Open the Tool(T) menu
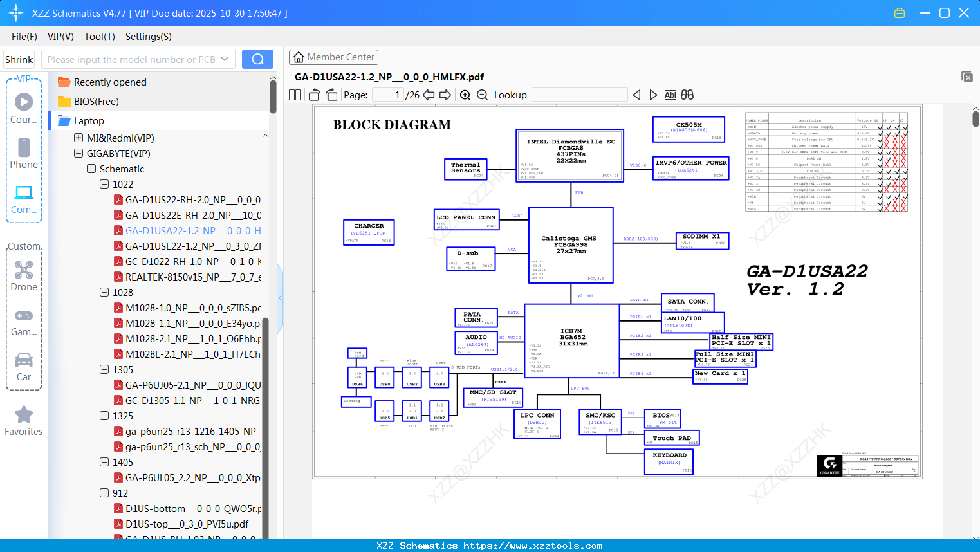The width and height of the screenshot is (980, 552). (100, 37)
